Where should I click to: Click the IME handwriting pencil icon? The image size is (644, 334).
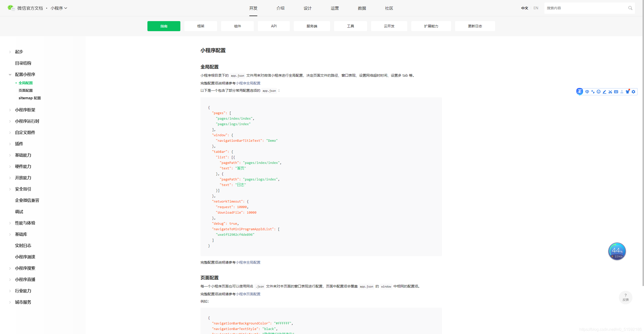coord(605,92)
